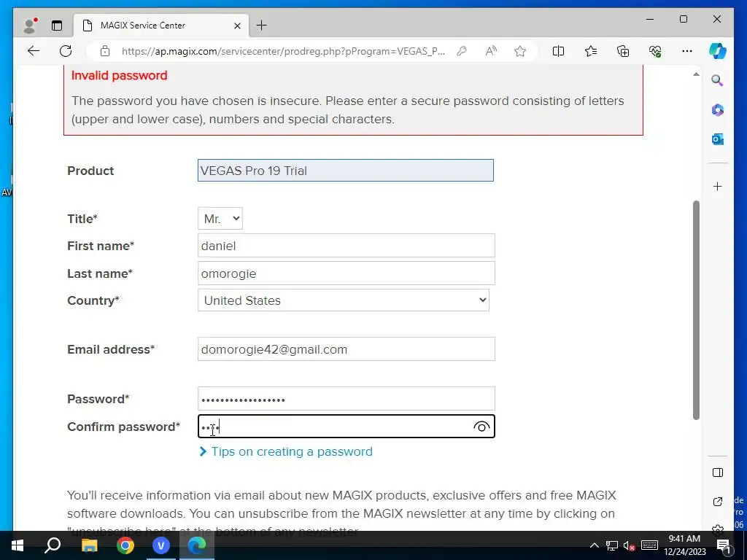
Task: Click the Email address field
Action: (347, 349)
